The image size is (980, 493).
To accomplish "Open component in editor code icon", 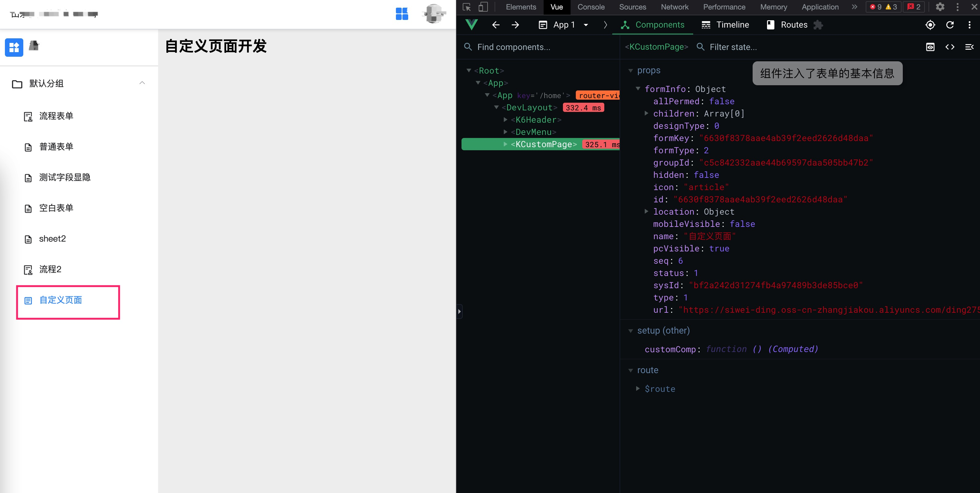I will (950, 47).
